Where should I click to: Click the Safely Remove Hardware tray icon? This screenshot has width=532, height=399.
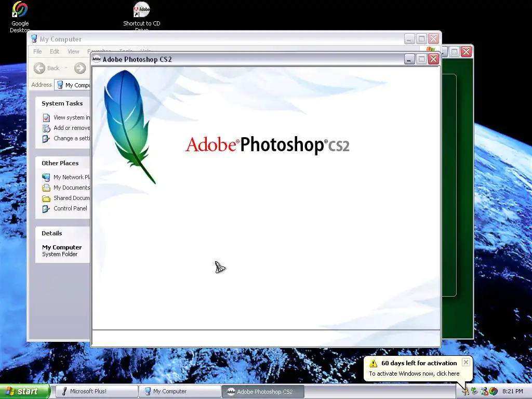pyautogui.click(x=475, y=391)
